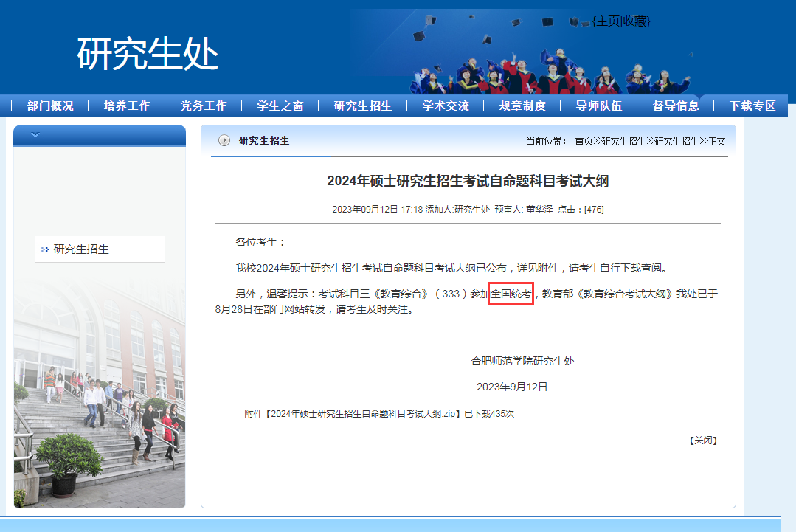Click the round play icon beside 研究生招生 heading
This screenshot has width=796, height=532.
pyautogui.click(x=224, y=141)
